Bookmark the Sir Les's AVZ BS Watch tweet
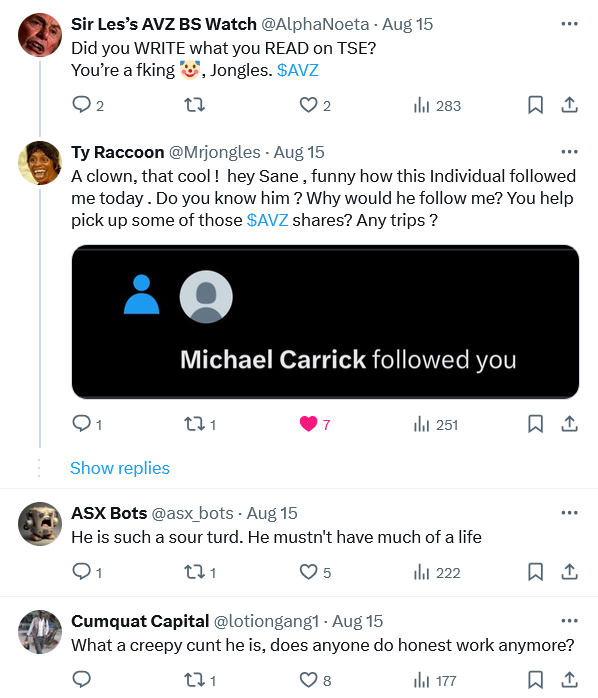Screen dimensions: 598x698 (535, 105)
